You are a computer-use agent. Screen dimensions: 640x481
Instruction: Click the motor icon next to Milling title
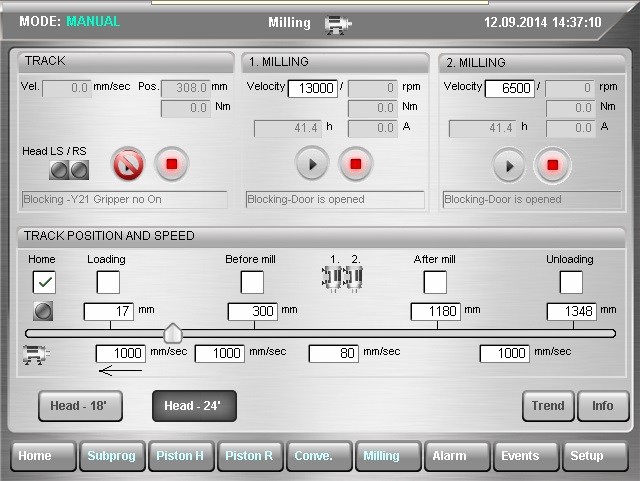[x=338, y=24]
